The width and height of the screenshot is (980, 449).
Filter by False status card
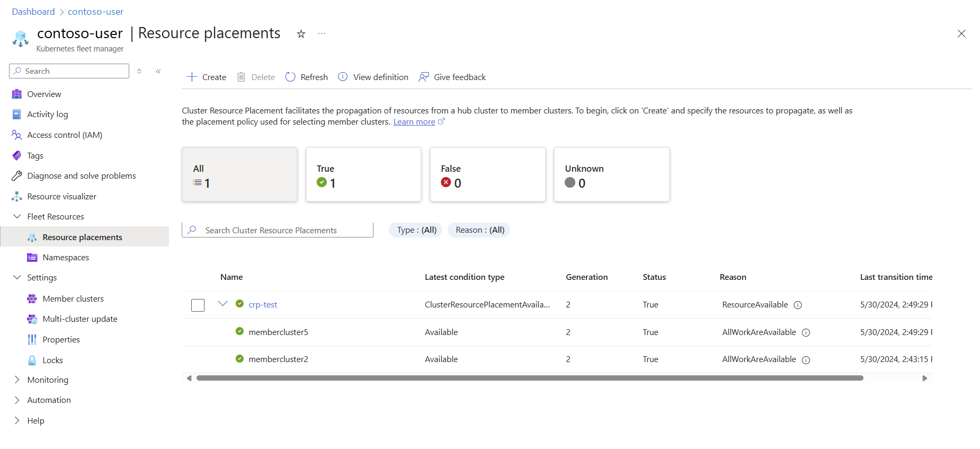(x=487, y=174)
